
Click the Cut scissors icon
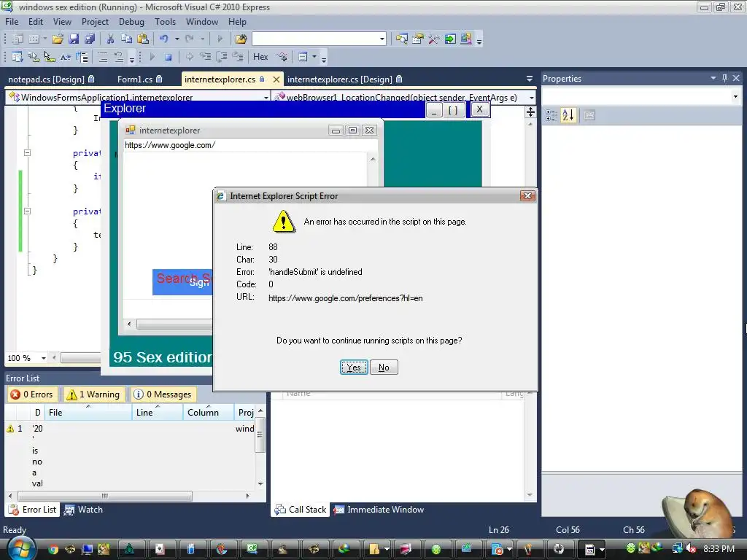[x=110, y=39]
